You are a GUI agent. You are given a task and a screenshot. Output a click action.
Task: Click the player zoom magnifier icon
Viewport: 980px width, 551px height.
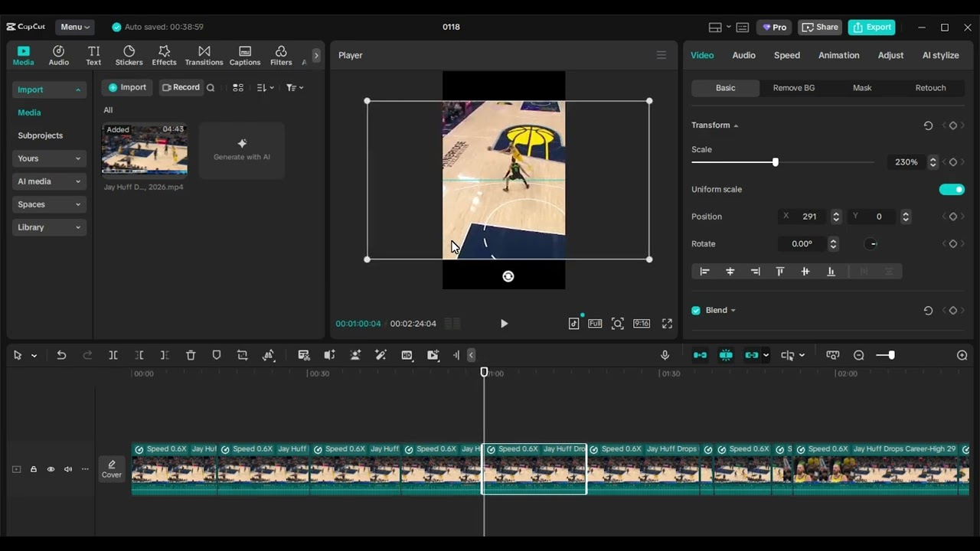pos(618,324)
